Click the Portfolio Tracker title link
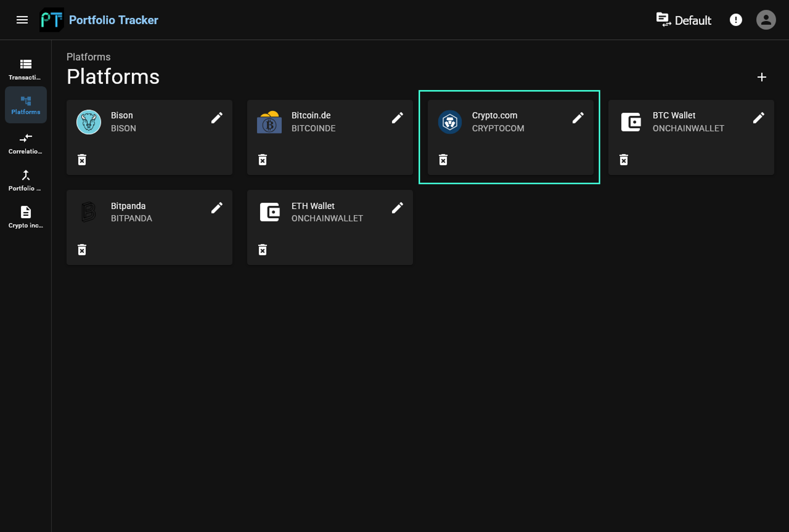Viewport: 789px width, 532px height. [x=113, y=20]
